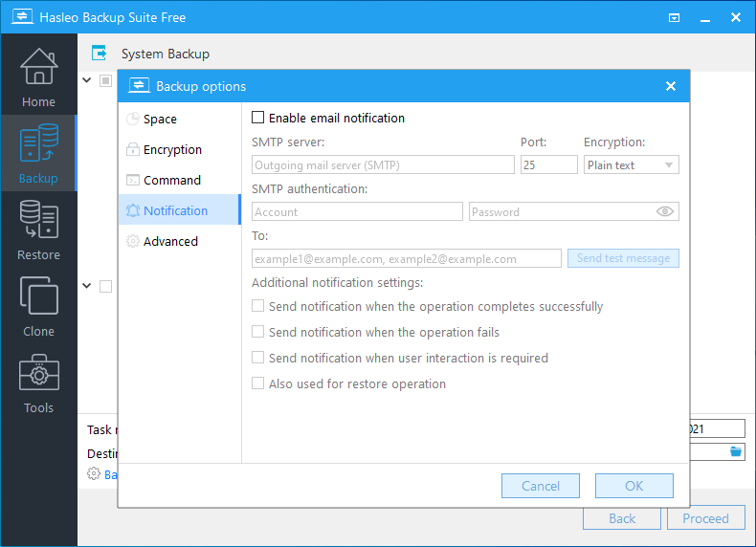This screenshot has width=756, height=547.
Task: Open the Home section in sidebar
Action: (x=38, y=77)
